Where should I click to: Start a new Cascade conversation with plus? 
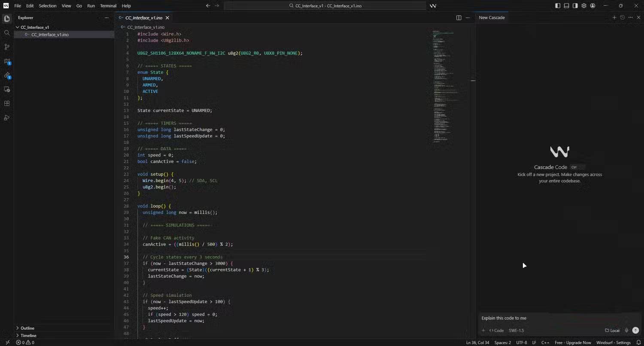click(614, 18)
